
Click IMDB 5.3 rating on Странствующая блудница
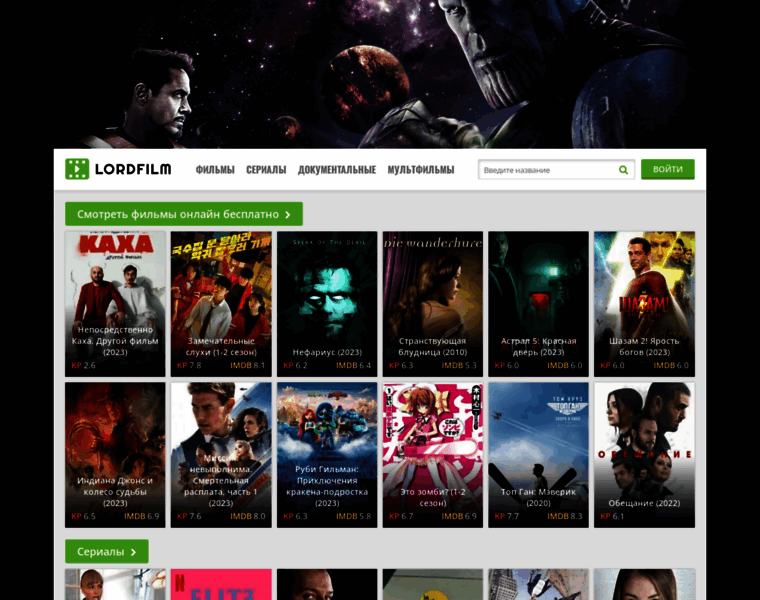[459, 365]
